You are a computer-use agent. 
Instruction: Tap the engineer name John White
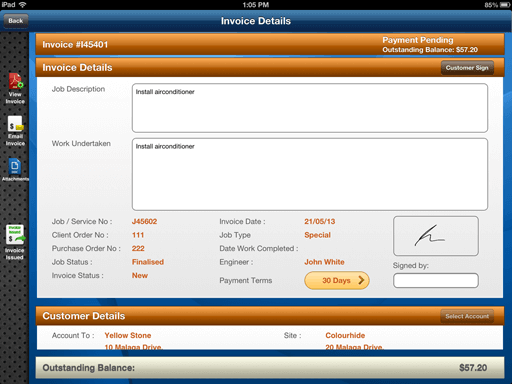coord(324,262)
